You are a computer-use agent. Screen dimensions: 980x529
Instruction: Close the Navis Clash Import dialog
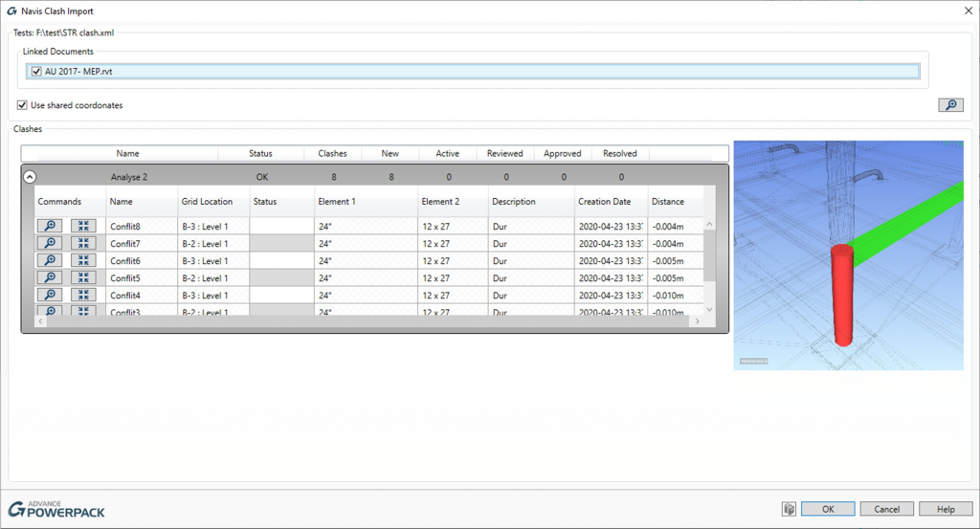[x=969, y=11]
